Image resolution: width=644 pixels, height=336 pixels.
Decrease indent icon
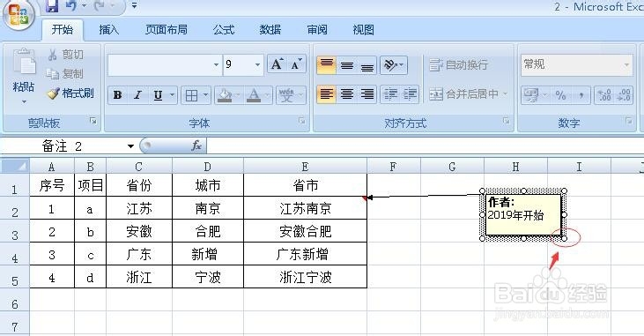[x=390, y=94]
